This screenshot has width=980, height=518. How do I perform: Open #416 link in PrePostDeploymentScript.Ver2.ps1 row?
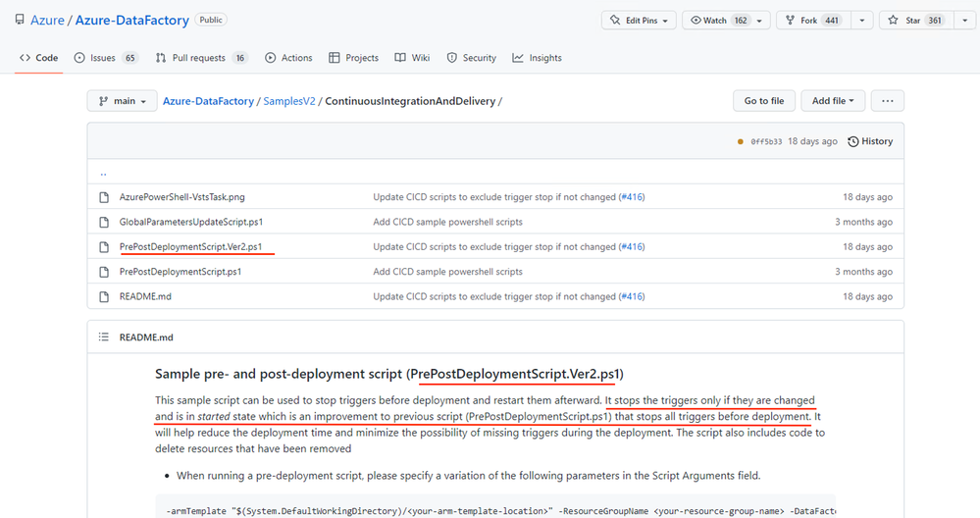632,247
